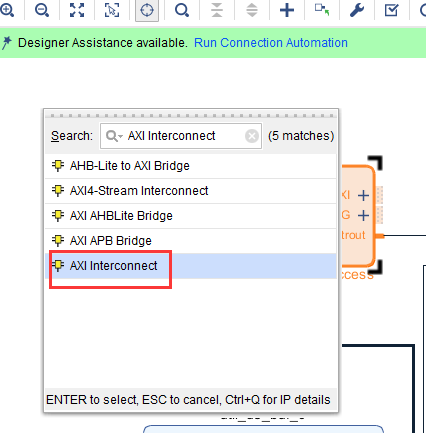Toggle the Auto-fit Selection crosshair icon
The image size is (426, 433).
tap(147, 10)
